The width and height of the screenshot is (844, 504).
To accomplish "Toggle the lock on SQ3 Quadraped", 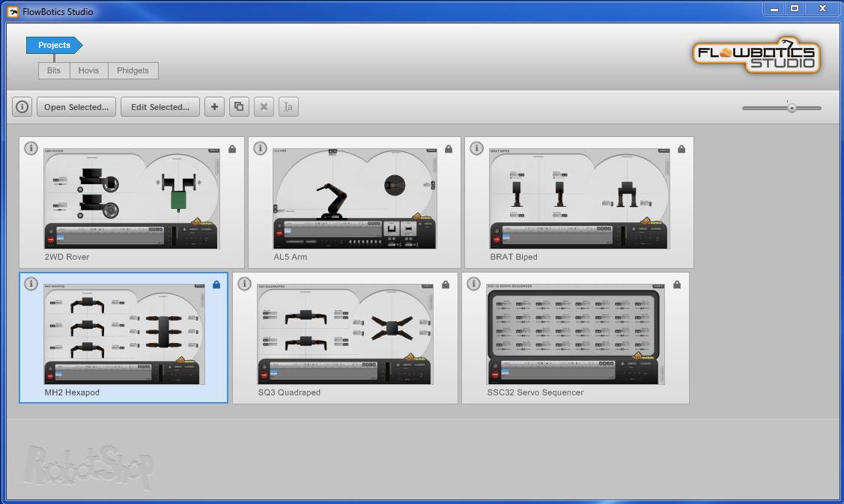I will [x=446, y=284].
